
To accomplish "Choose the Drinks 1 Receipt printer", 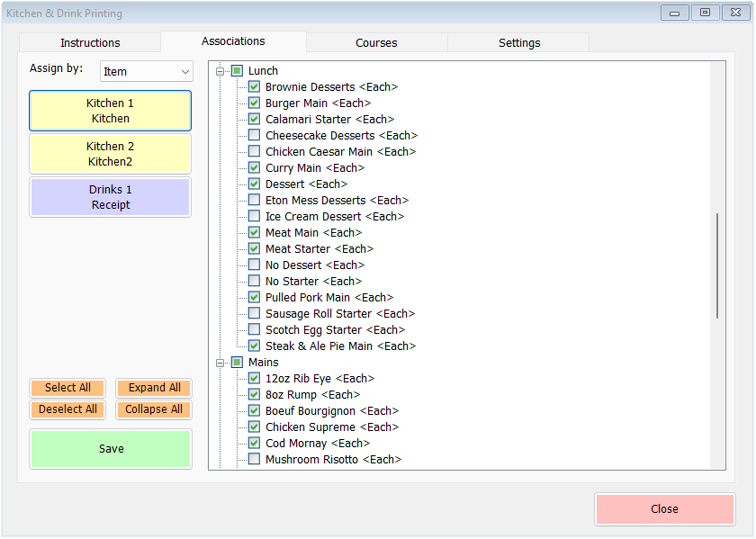I will point(110,197).
